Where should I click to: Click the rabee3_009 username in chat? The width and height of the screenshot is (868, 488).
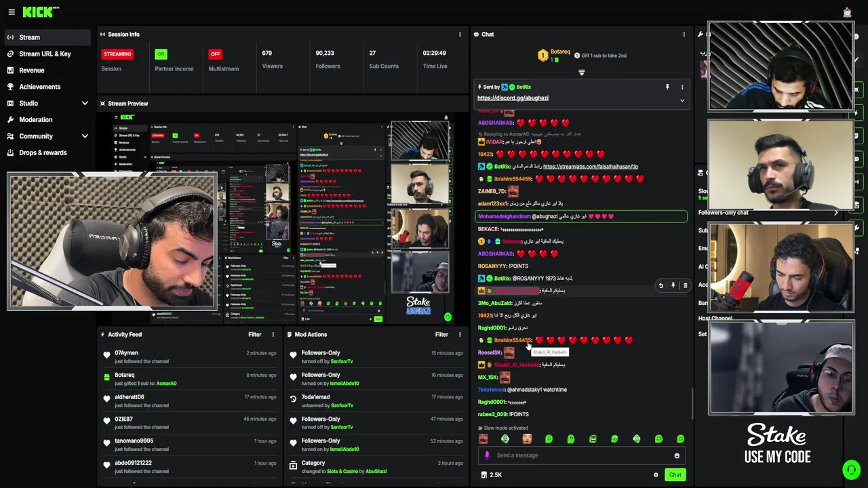(492, 415)
